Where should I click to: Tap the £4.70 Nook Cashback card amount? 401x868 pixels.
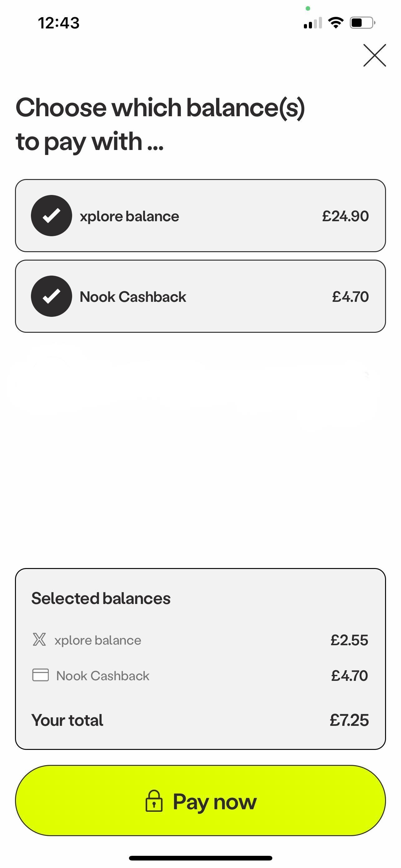[350, 297]
